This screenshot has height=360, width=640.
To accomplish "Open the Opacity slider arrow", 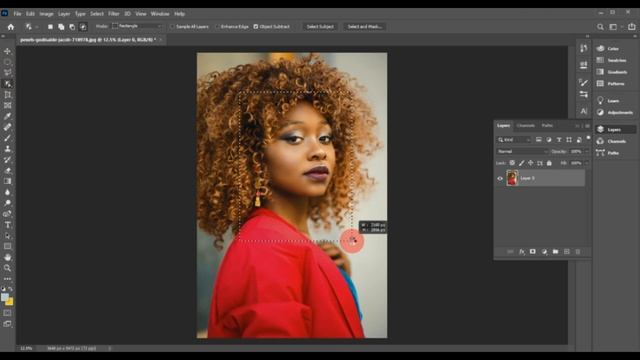I will (x=587, y=151).
